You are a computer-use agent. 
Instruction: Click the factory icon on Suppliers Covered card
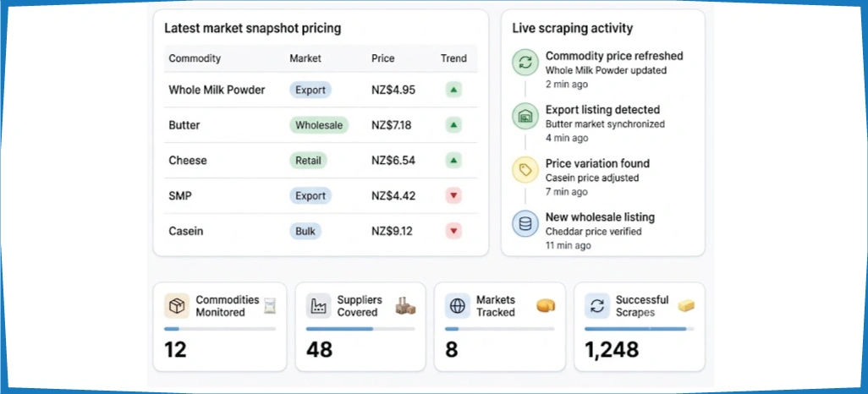pos(318,306)
